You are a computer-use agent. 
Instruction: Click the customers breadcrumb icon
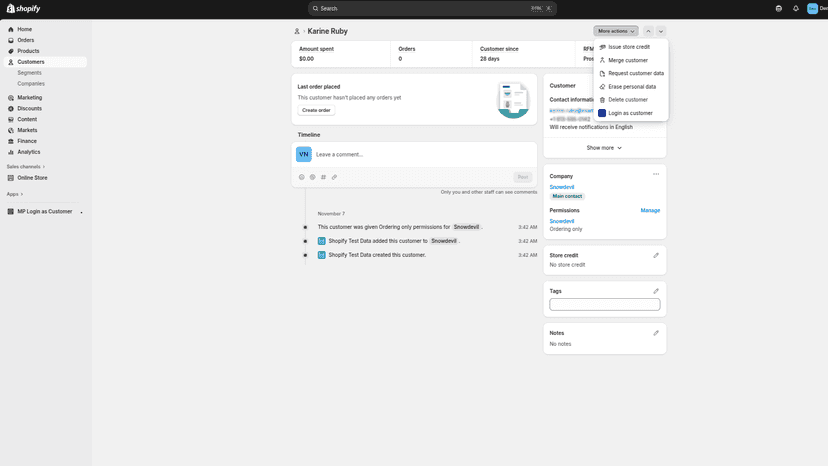pos(297,31)
